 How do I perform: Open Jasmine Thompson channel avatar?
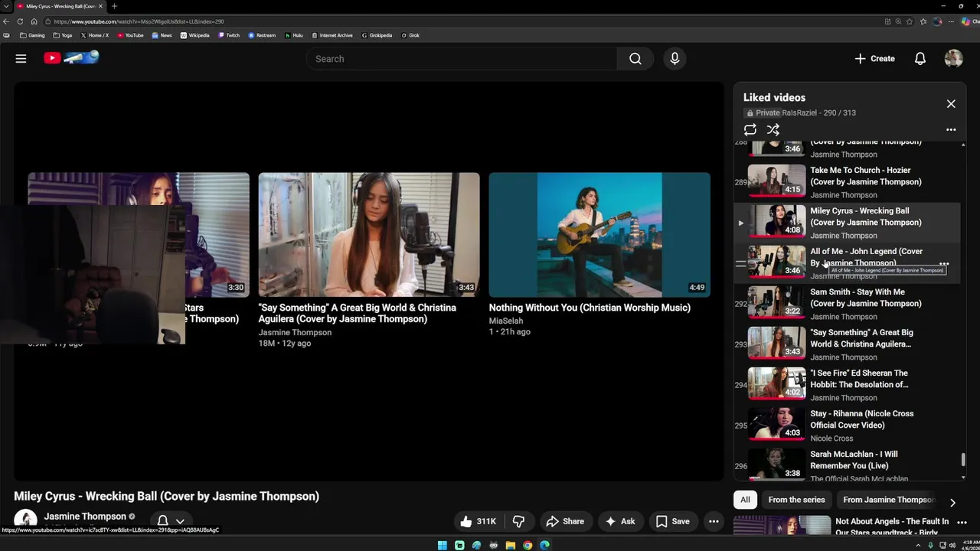pos(25,520)
